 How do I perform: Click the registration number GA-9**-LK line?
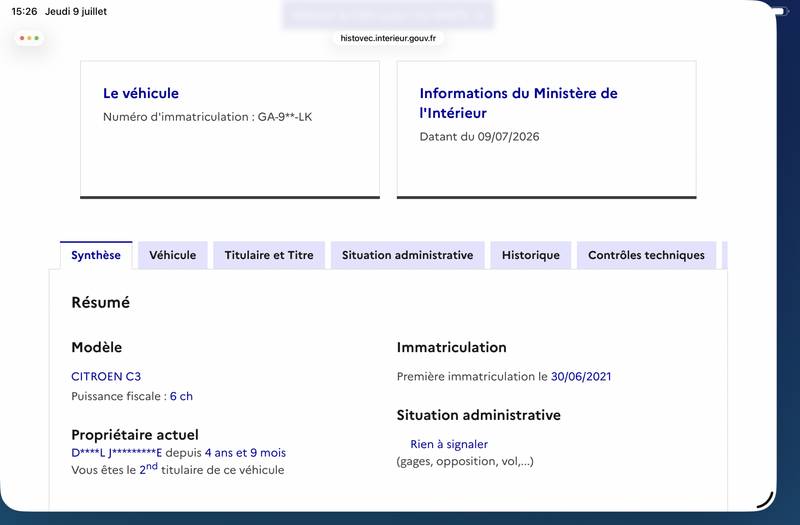point(208,117)
